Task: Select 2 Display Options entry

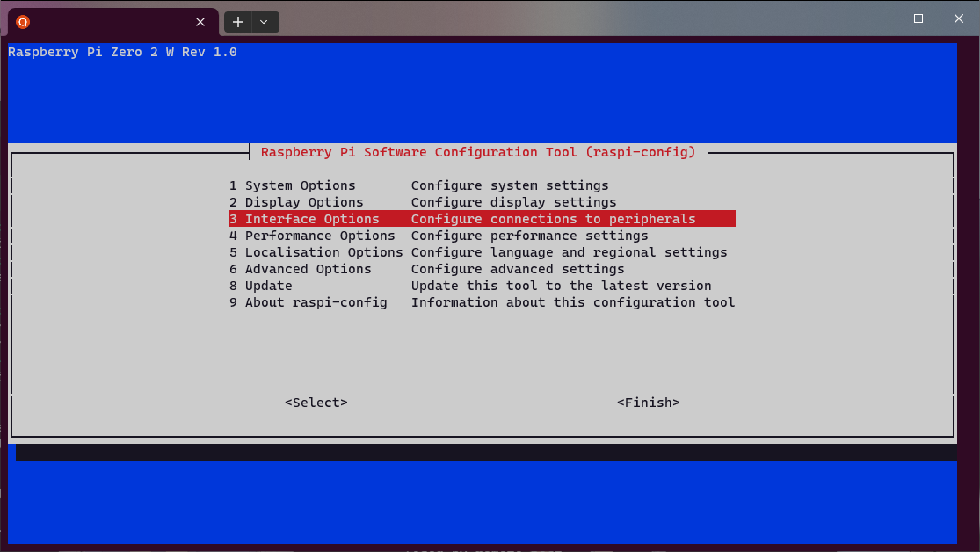Action: (482, 202)
